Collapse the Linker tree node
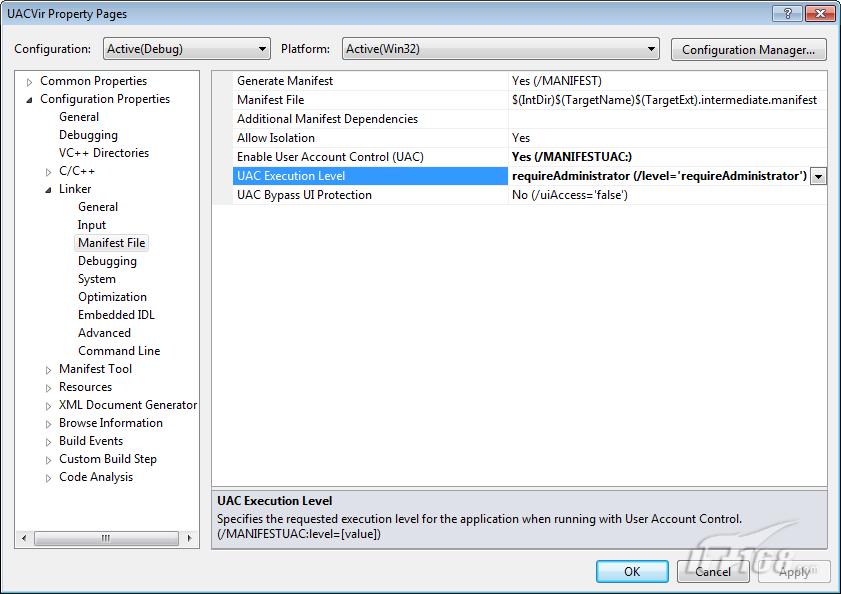The height and width of the screenshot is (594, 841). [x=48, y=189]
